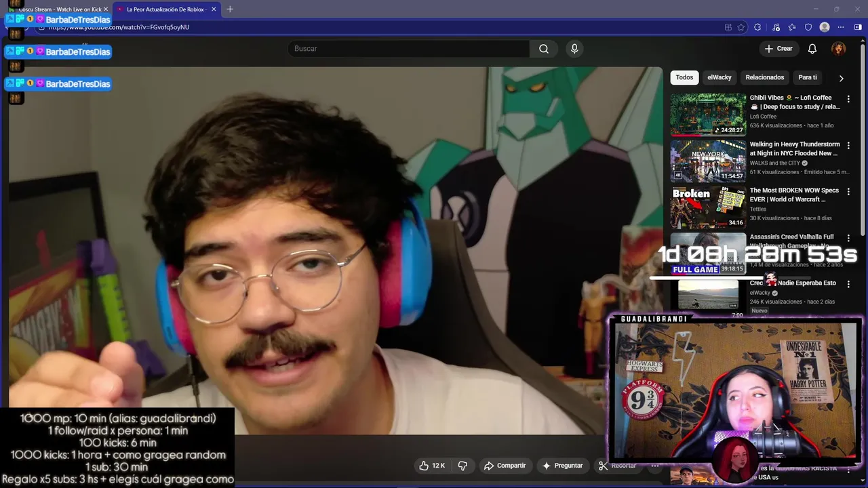Open Walking in Heavy Thunderstorm video thumbnail
868x488 pixels.
708,161
